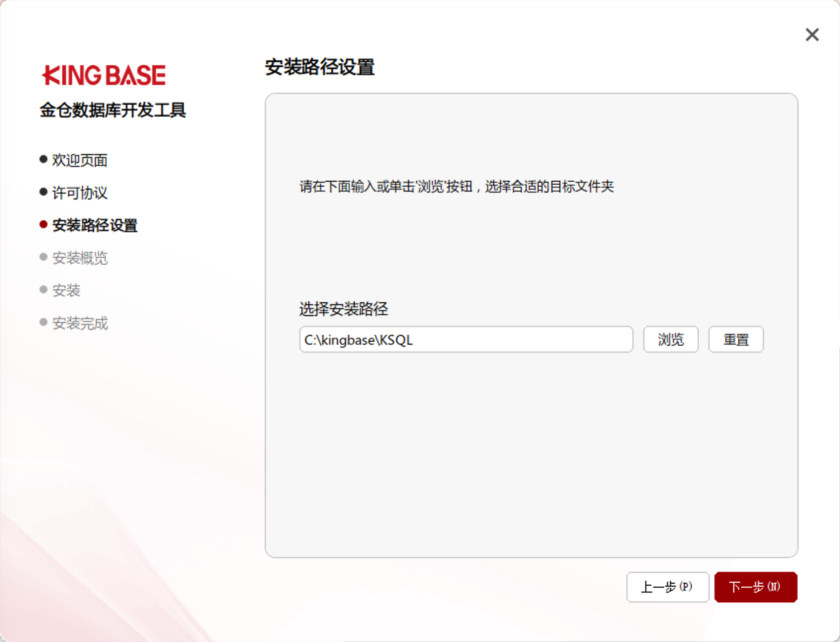Click the instruction text about 目标文件夹
Viewport: 840px width, 642px height.
(456, 187)
